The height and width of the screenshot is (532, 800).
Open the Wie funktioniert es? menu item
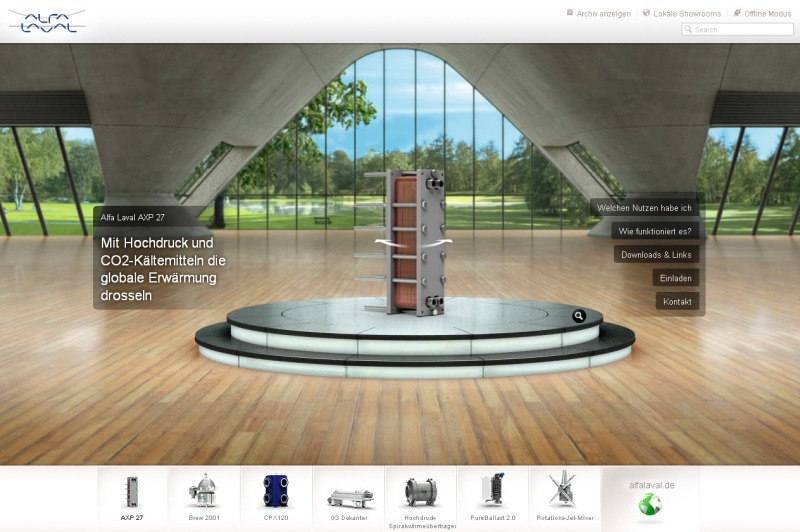coord(655,231)
